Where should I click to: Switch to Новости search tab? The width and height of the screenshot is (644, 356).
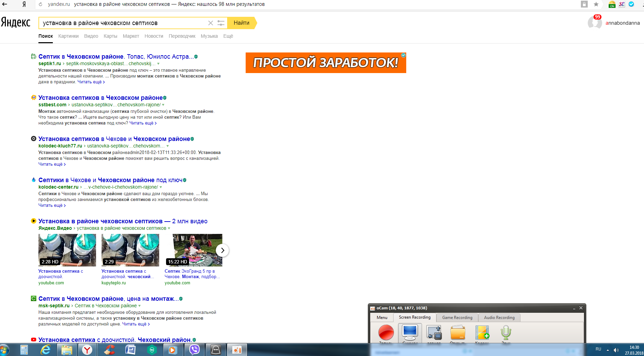154,36
